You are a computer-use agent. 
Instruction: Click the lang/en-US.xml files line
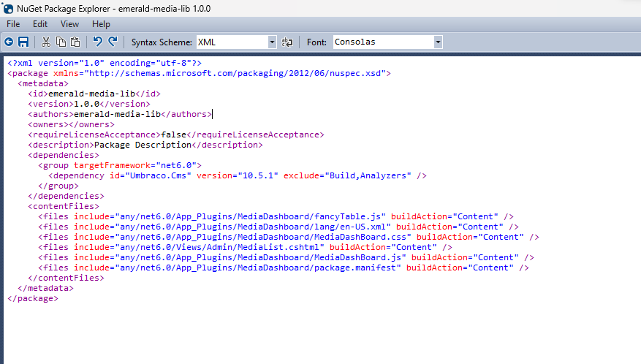pyautogui.click(x=278, y=227)
